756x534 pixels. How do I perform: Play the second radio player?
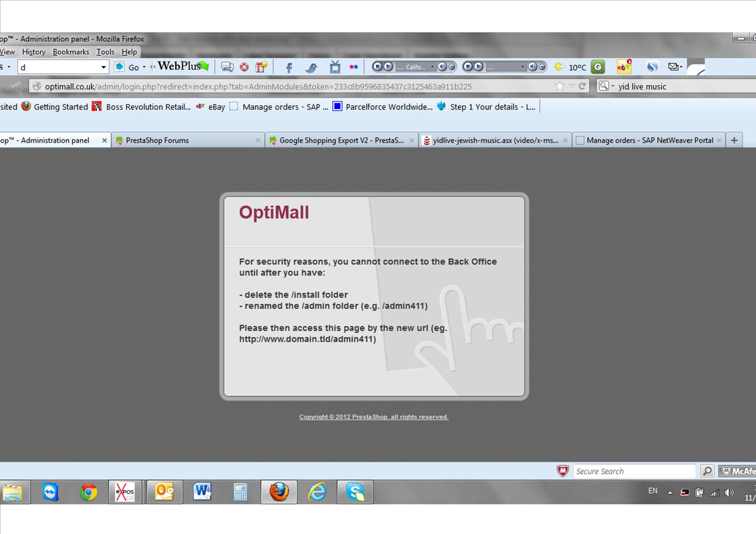click(x=478, y=67)
